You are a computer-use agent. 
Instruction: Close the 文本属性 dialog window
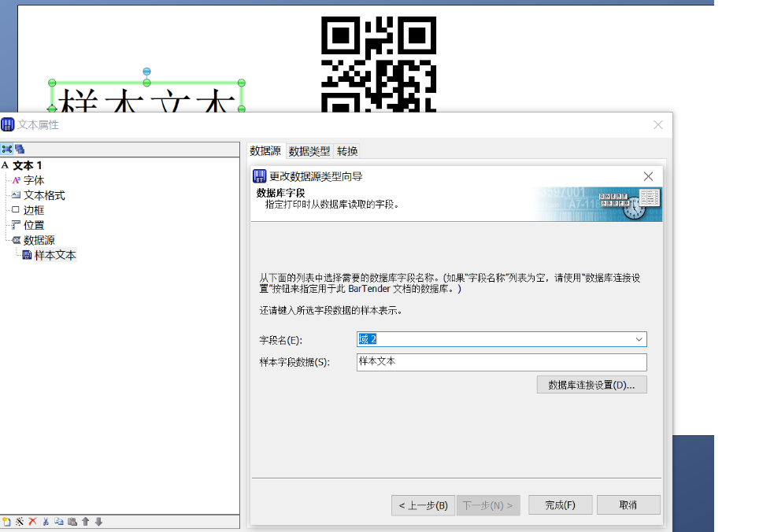(x=658, y=125)
